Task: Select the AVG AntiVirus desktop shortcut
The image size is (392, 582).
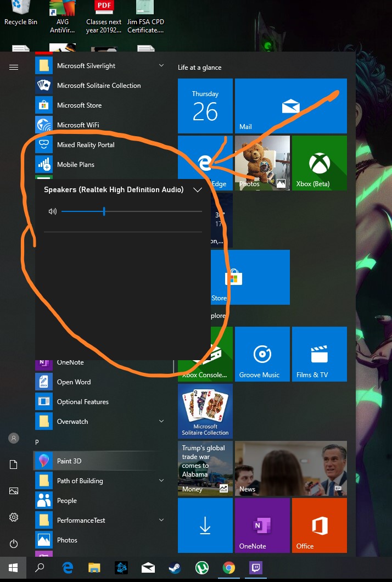Action: pyautogui.click(x=63, y=17)
